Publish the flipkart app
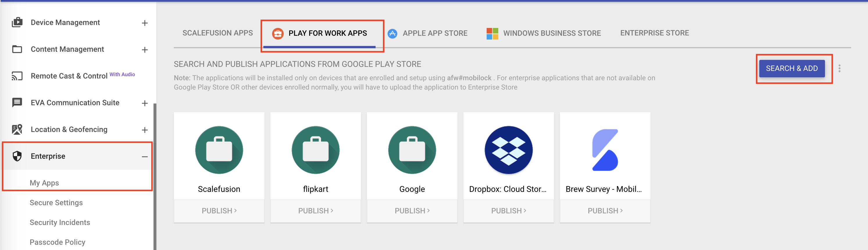This screenshot has width=868, height=250. (316, 210)
